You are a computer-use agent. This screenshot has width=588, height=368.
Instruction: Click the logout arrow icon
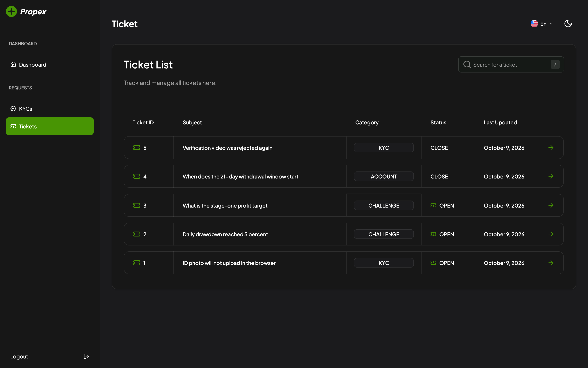(x=86, y=356)
